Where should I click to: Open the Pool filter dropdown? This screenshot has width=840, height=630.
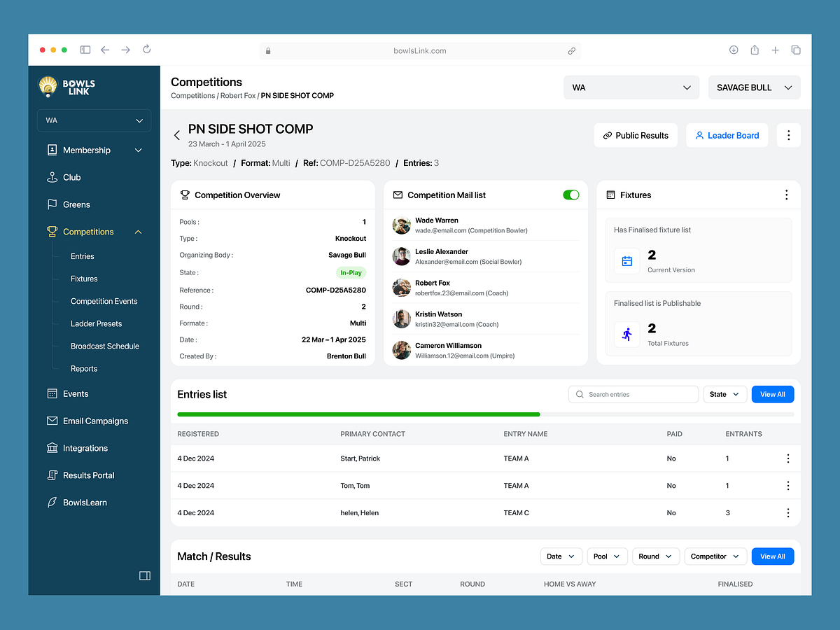click(607, 556)
